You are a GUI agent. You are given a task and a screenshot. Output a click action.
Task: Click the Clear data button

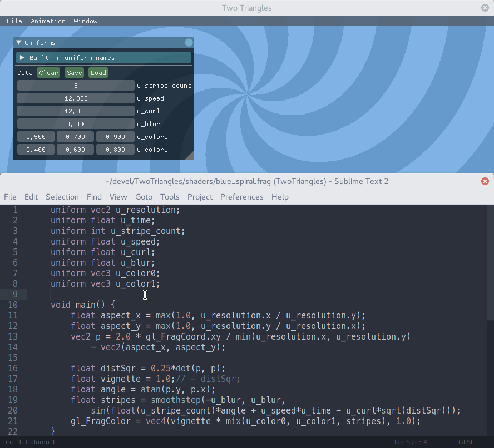point(48,73)
